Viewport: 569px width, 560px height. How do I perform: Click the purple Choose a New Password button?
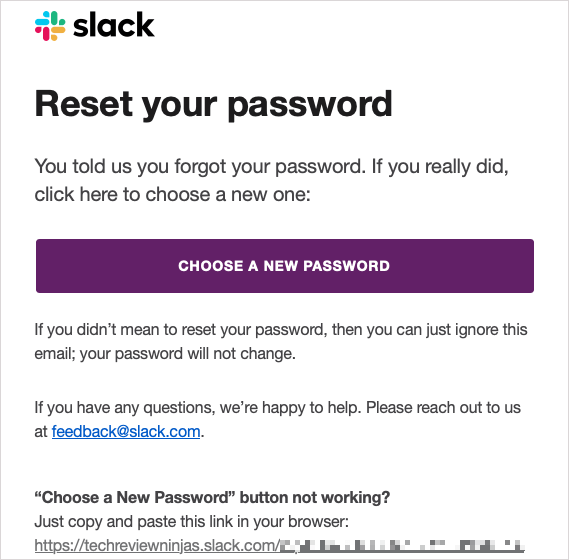[x=285, y=266]
